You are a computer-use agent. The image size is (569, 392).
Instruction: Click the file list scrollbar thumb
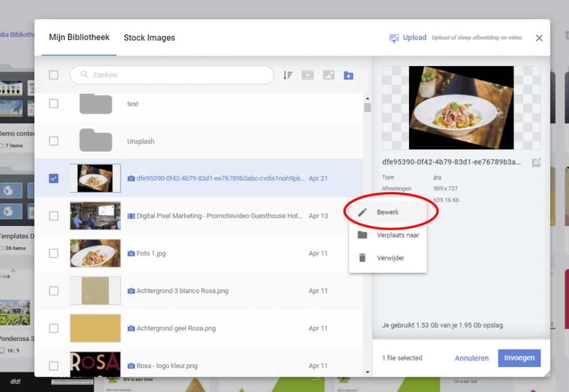[x=367, y=108]
